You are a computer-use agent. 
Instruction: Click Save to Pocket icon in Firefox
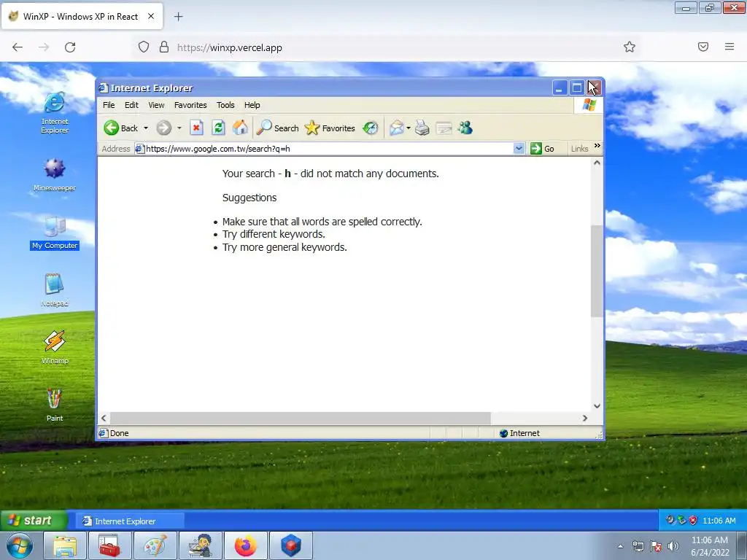click(x=703, y=47)
